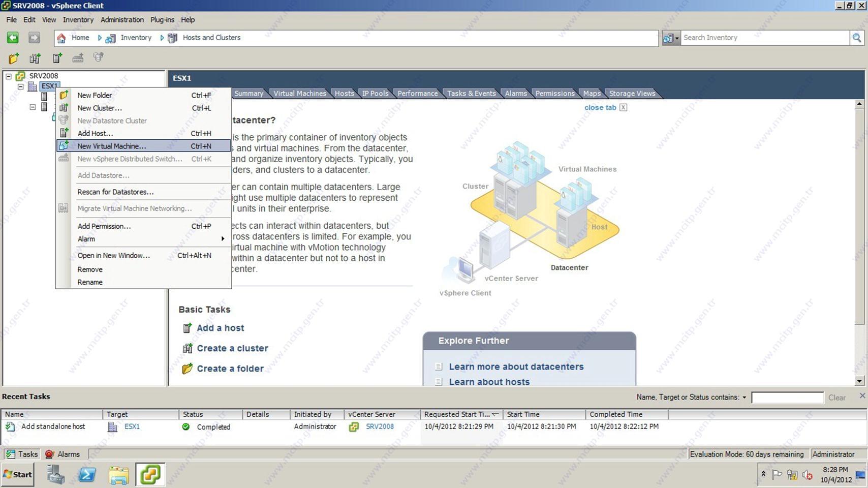Click the 'Create a cluster' link
The image size is (868, 488).
tap(232, 348)
